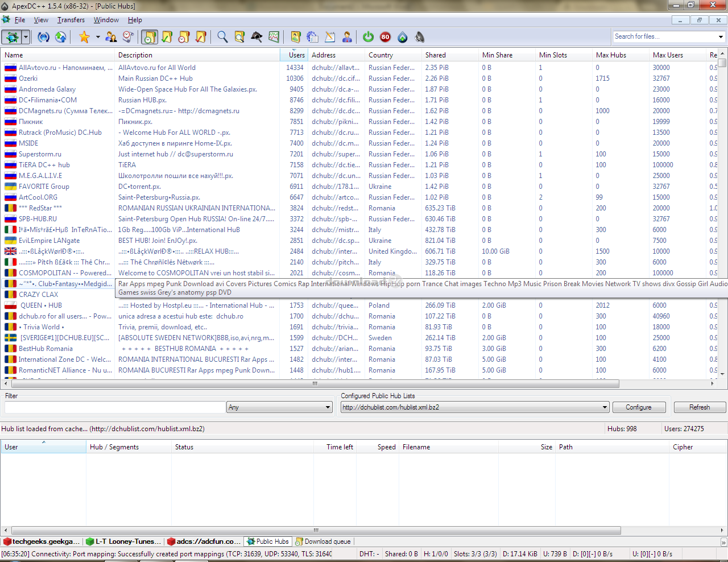Switch to the L-T Looney-Tunes hub tab

[x=123, y=542]
